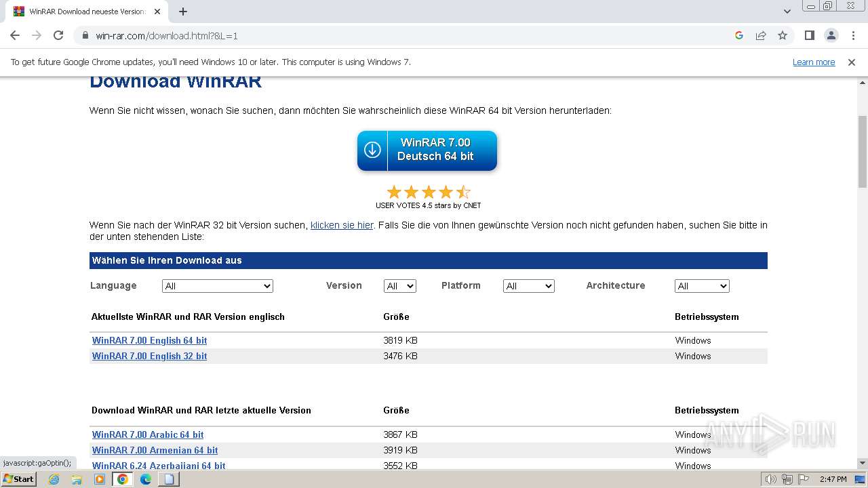View site information via the lock icon

click(85, 35)
